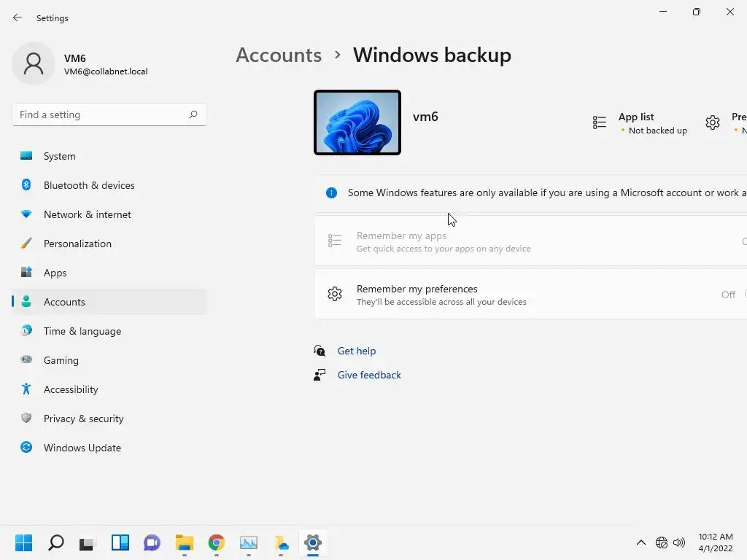Click the Gaming controller icon in sidebar
Screen dimensions: 747x560
tap(26, 359)
